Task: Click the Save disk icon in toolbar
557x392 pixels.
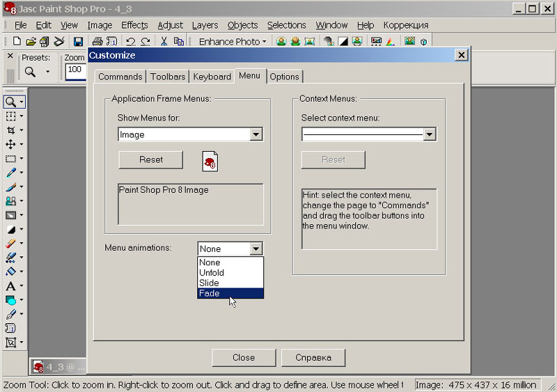Action: 79,42
